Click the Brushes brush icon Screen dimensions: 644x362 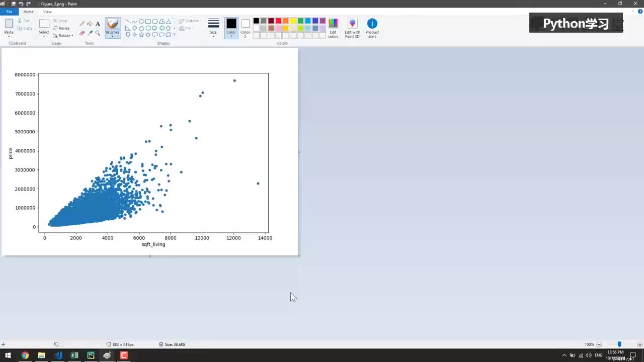coord(112,24)
